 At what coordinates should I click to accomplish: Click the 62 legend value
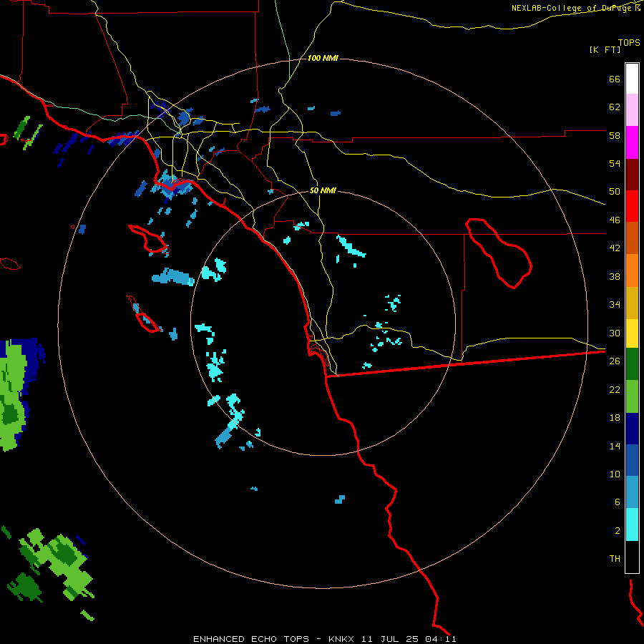click(x=615, y=107)
